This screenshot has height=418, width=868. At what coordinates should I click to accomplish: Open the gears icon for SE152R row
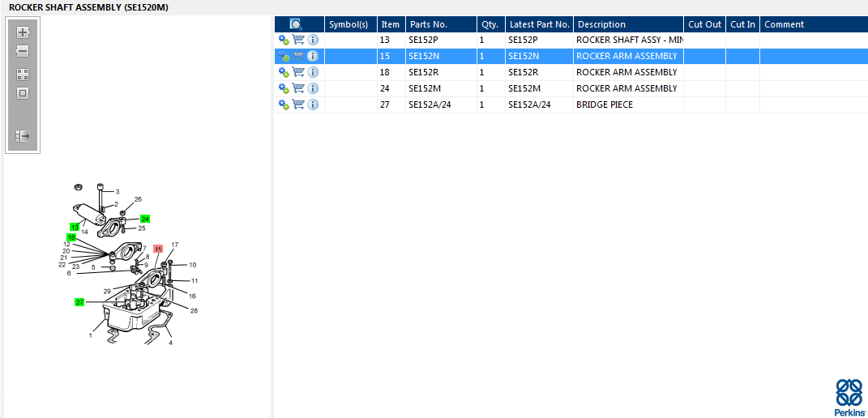click(284, 72)
